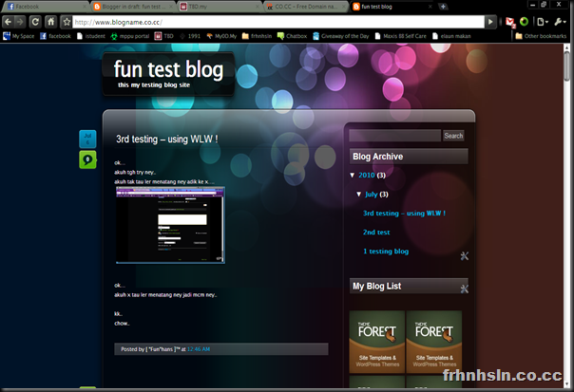Edit My Blog List widget via wrench icon
Image resolution: width=574 pixels, height=392 pixels.
[464, 289]
